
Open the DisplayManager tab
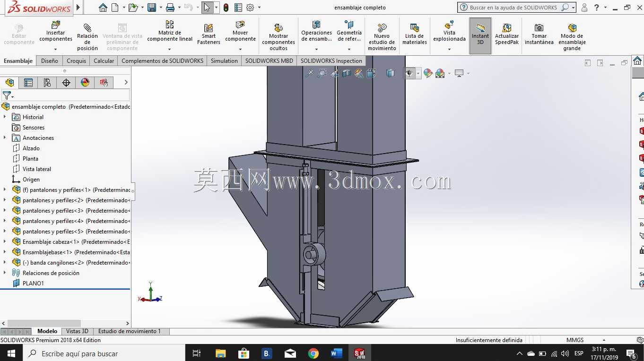pos(85,83)
